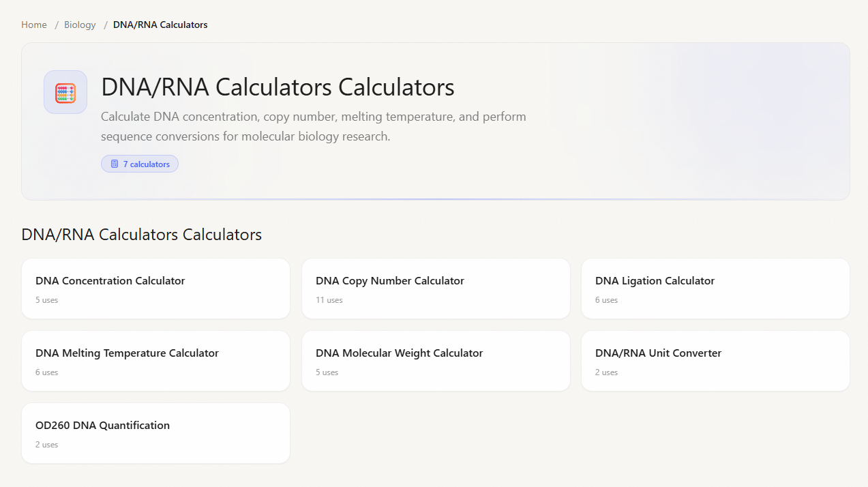868x487 pixels.
Task: Open the DNA Molecular Weight Calculator card
Action: tap(436, 360)
